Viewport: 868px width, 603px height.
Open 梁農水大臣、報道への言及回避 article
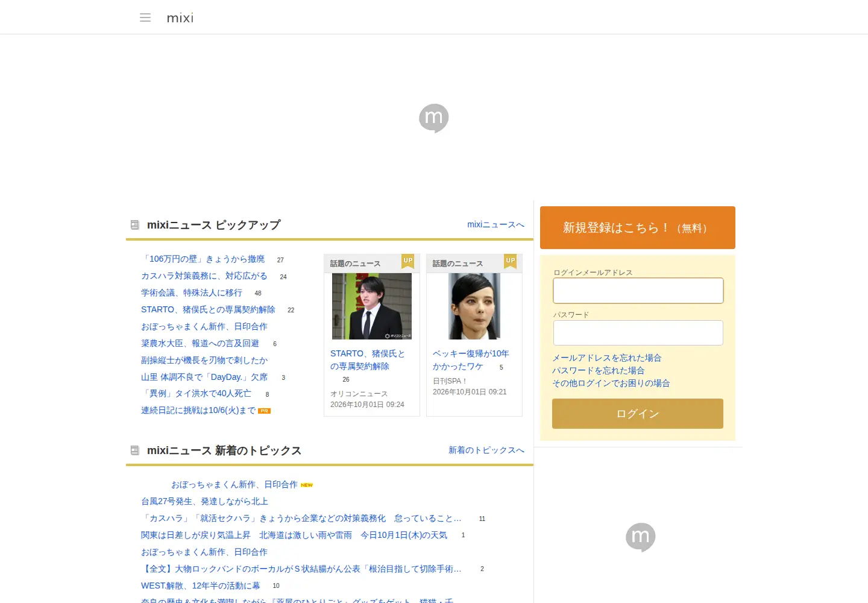point(200,343)
